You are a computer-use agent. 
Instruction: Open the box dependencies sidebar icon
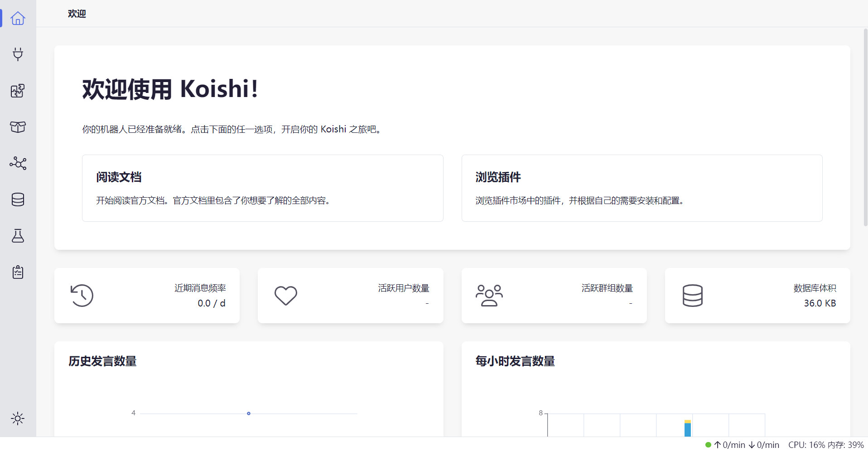(x=18, y=127)
